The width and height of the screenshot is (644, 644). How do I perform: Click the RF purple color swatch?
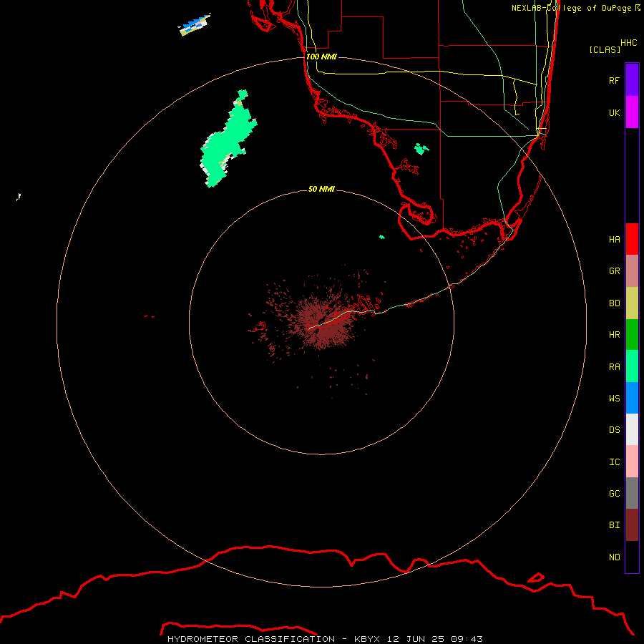tap(632, 80)
